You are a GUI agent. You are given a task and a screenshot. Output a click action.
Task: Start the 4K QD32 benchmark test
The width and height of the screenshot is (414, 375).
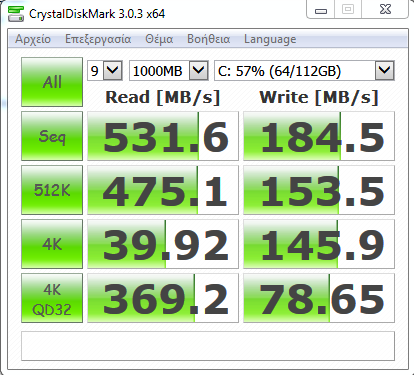[52, 298]
